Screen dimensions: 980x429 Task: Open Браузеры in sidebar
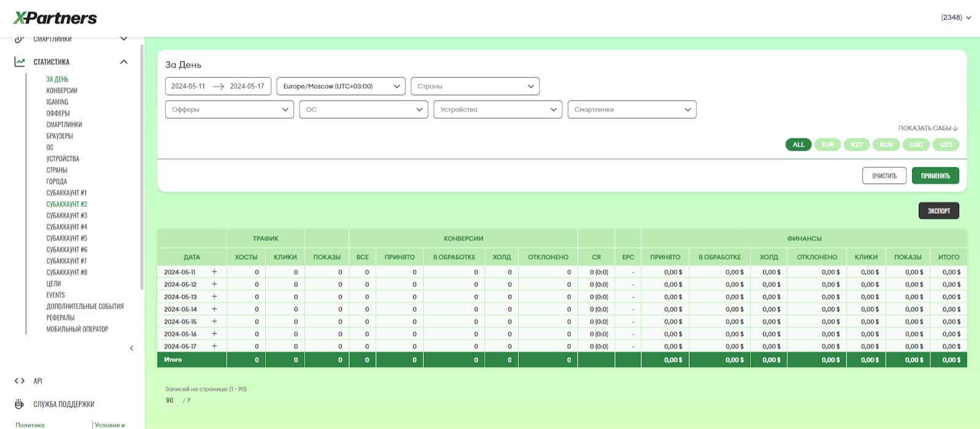coord(60,136)
